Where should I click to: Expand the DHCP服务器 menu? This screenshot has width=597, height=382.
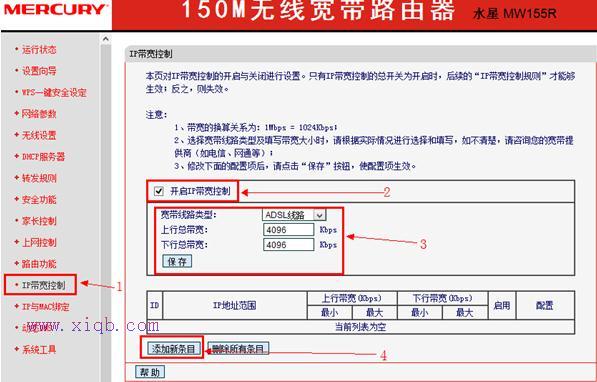click(43, 157)
